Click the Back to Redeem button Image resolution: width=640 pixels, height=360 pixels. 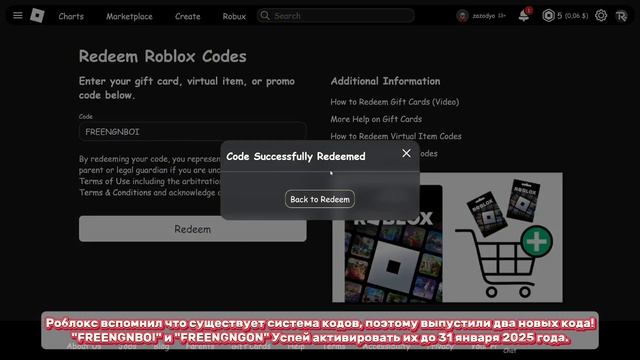(x=320, y=199)
